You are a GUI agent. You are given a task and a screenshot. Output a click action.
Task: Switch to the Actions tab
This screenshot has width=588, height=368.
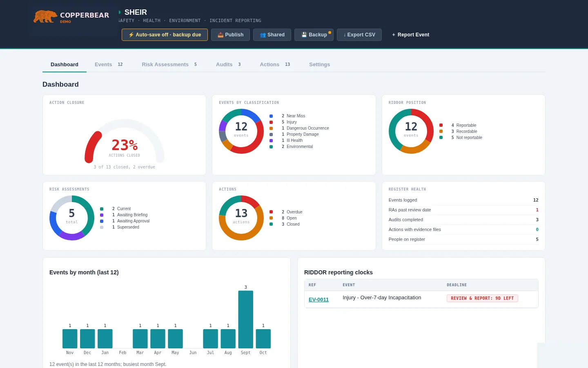coord(275,65)
